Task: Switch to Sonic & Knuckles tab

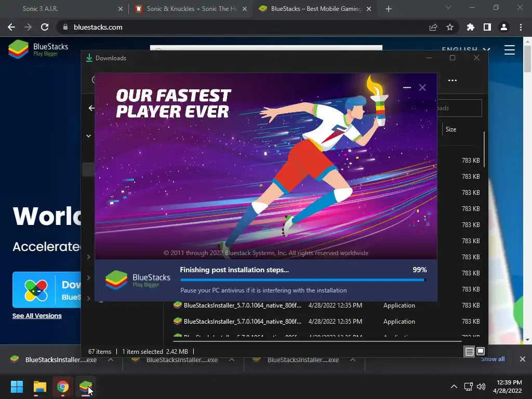Action: 190,9
